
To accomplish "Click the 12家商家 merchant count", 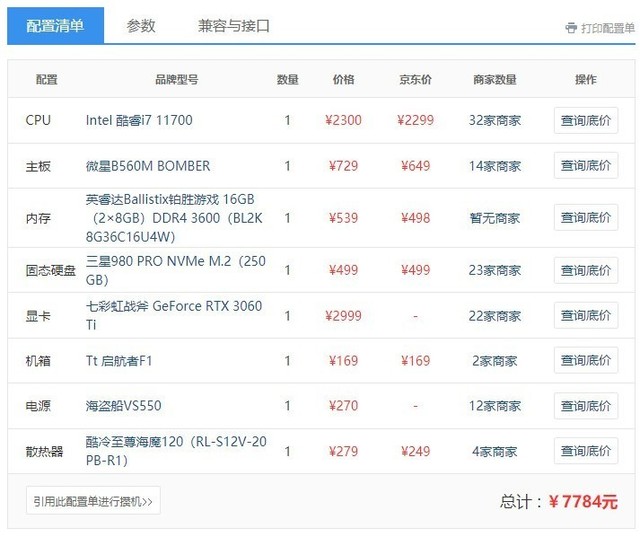I will pyautogui.click(x=495, y=406).
